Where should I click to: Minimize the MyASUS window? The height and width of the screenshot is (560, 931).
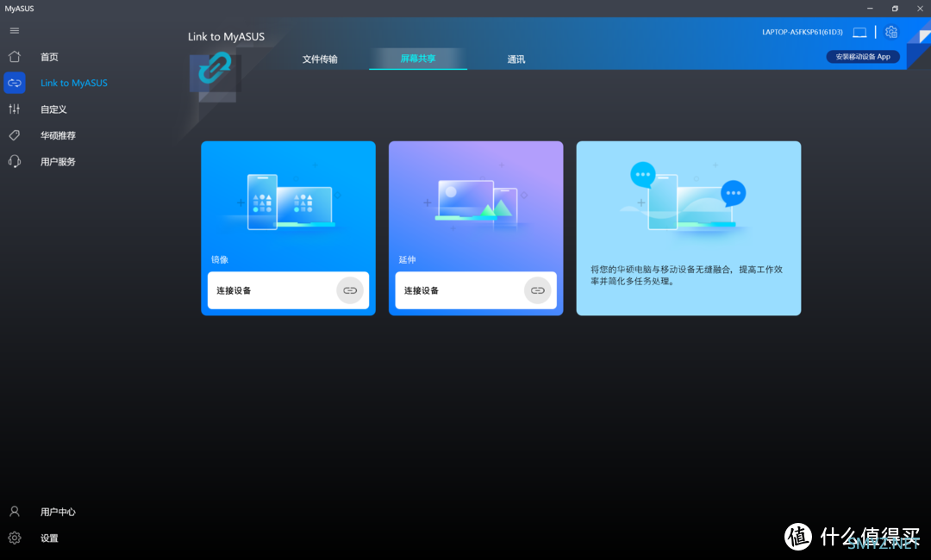(x=870, y=9)
